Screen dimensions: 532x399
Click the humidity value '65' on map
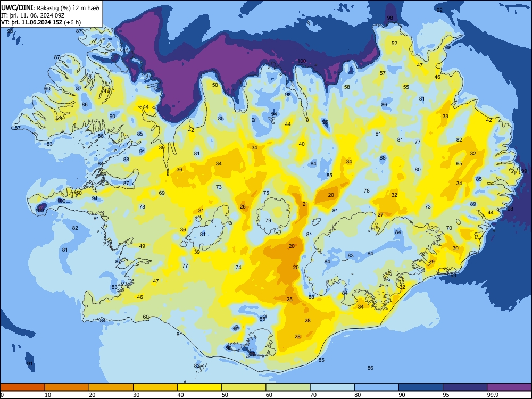[459, 163]
